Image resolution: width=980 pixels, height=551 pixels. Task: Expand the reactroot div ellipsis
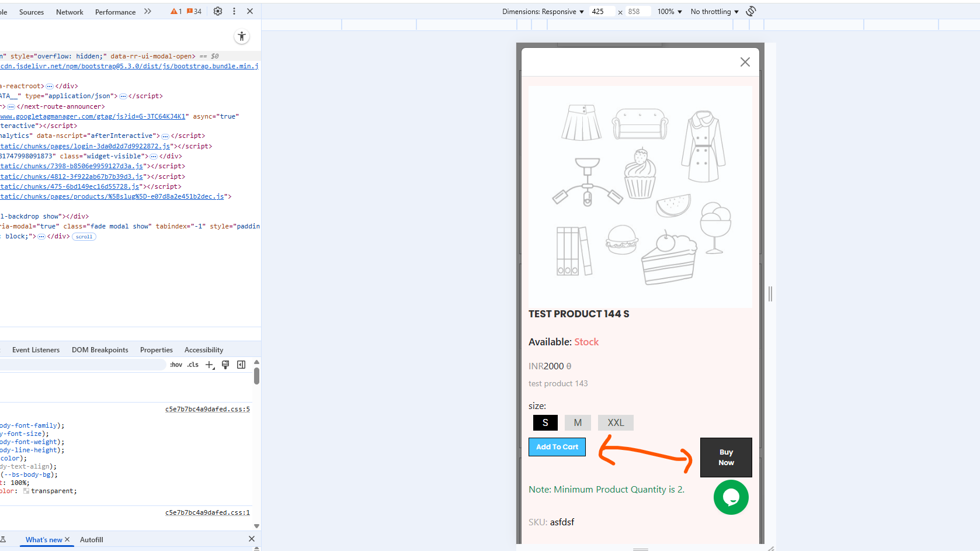pos(50,86)
